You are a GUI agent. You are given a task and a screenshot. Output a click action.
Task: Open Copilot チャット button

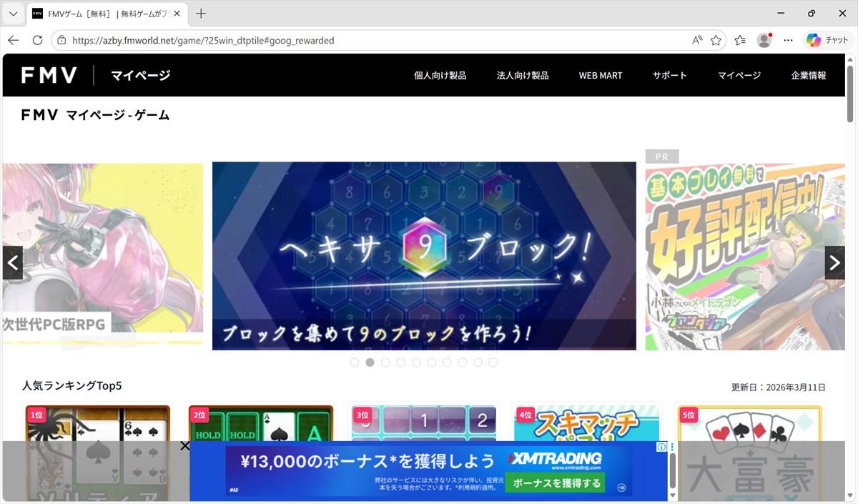click(826, 40)
